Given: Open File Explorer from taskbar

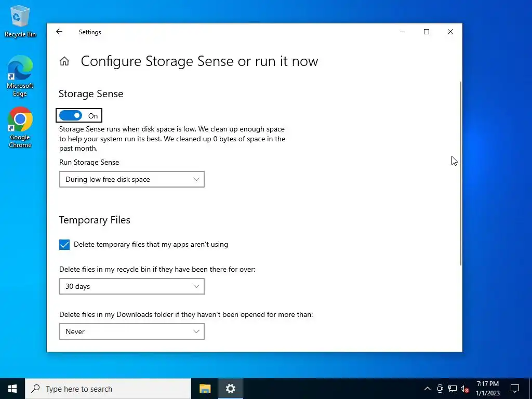Looking at the screenshot, I should click(x=205, y=389).
